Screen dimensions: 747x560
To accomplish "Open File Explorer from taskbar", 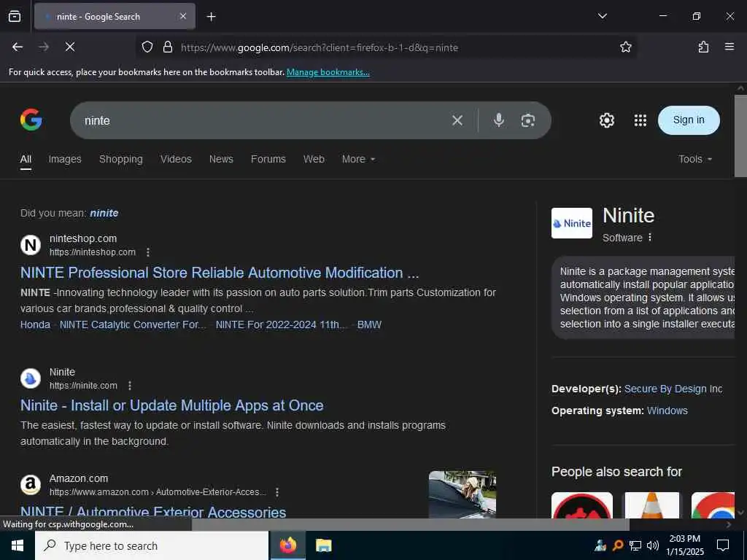I will [323, 545].
